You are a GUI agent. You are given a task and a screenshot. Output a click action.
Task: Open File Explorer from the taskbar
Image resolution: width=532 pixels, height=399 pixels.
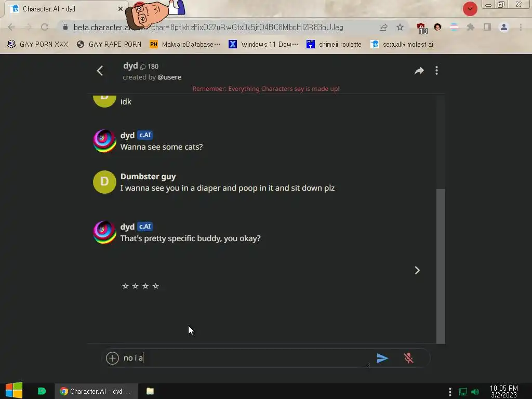pos(150,391)
